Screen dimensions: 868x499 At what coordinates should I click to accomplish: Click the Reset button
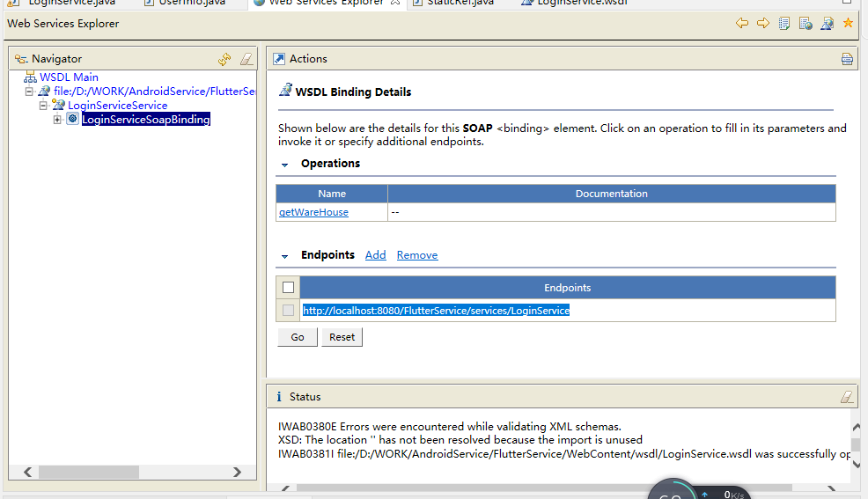(x=342, y=337)
